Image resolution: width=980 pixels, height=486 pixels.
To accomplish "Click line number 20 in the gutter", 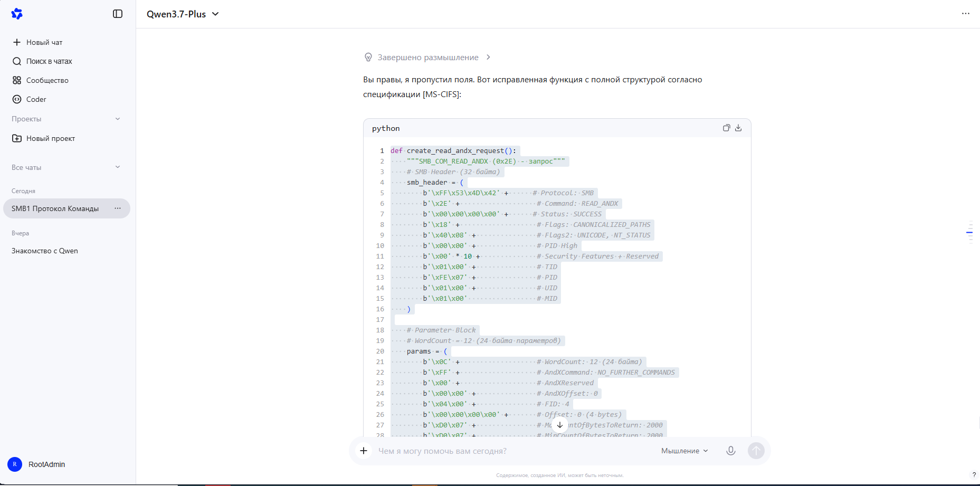I will pyautogui.click(x=380, y=351).
